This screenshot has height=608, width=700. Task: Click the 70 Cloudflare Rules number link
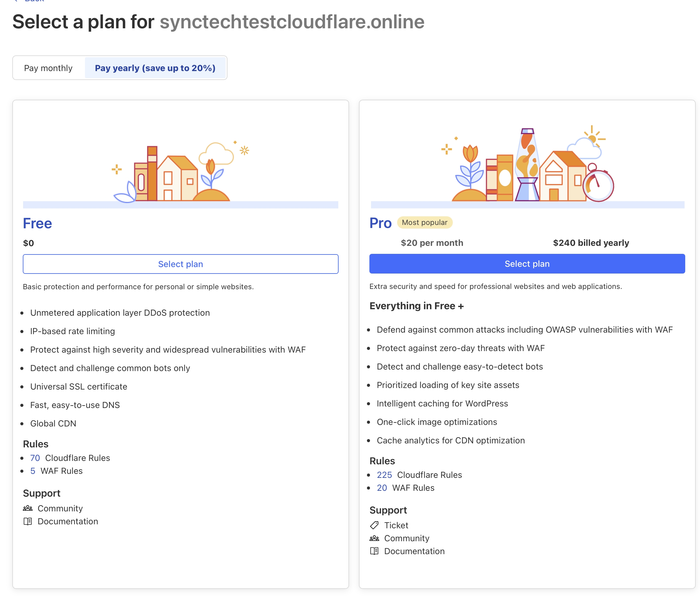35,458
